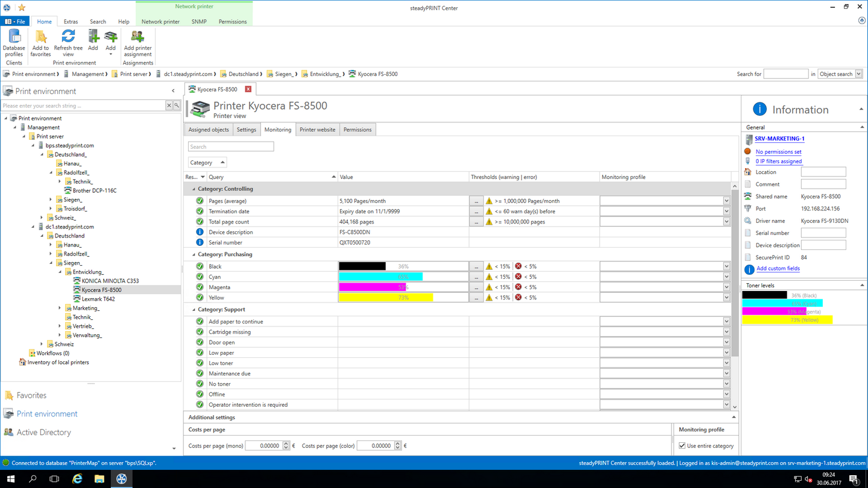The width and height of the screenshot is (868, 488).
Task: Click green status icon of Low toner
Action: [200, 363]
